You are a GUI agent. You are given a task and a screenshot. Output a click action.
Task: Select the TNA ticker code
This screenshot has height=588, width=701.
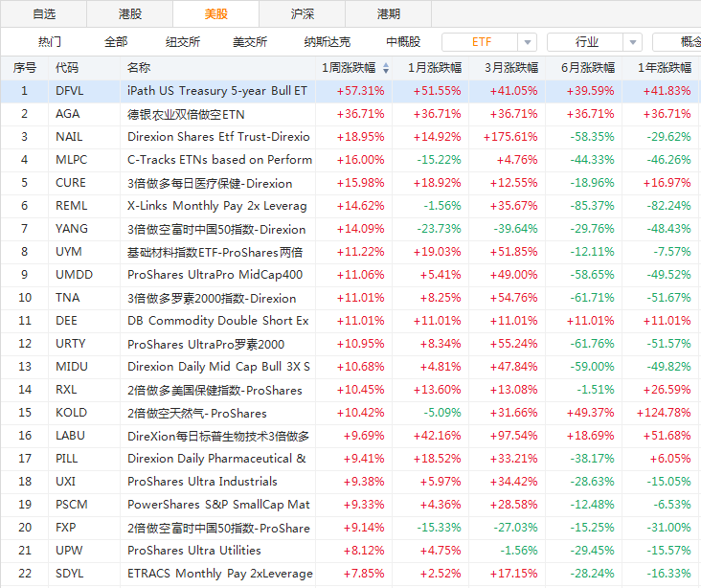click(x=67, y=298)
